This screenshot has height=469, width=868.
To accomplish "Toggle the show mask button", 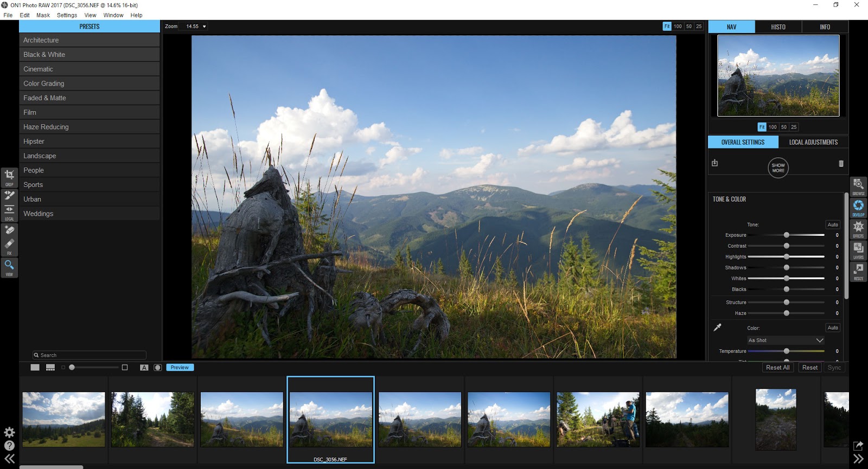I will coord(158,367).
